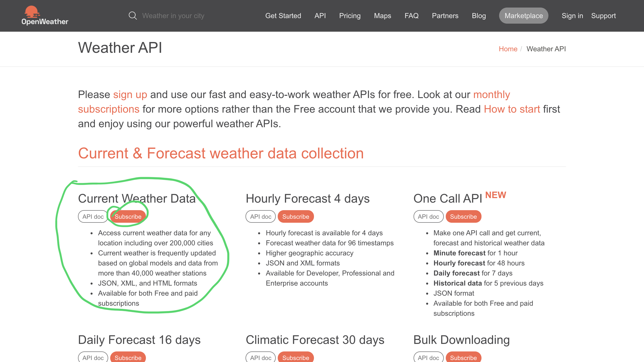Click the search magnifier icon
The image size is (644, 362).
133,16
